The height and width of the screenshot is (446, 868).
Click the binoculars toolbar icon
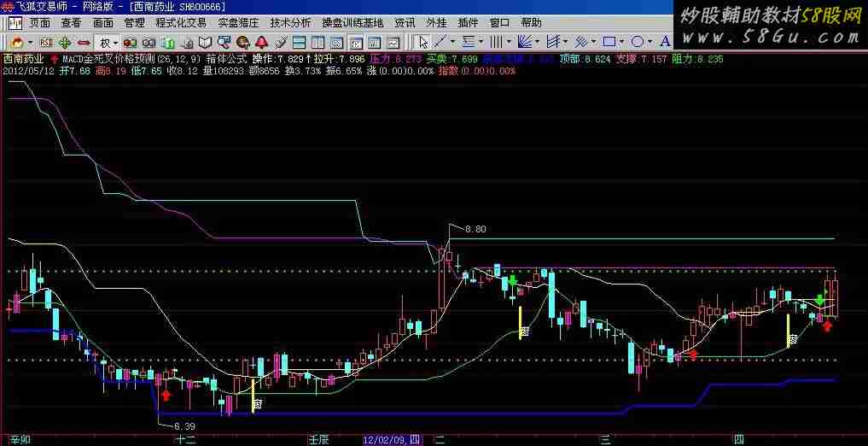(x=149, y=42)
